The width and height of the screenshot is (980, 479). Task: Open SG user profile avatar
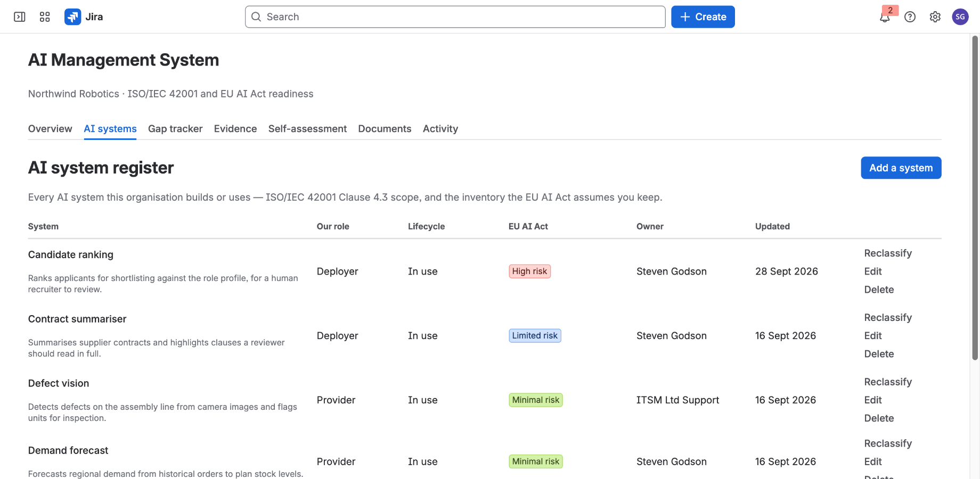960,17
